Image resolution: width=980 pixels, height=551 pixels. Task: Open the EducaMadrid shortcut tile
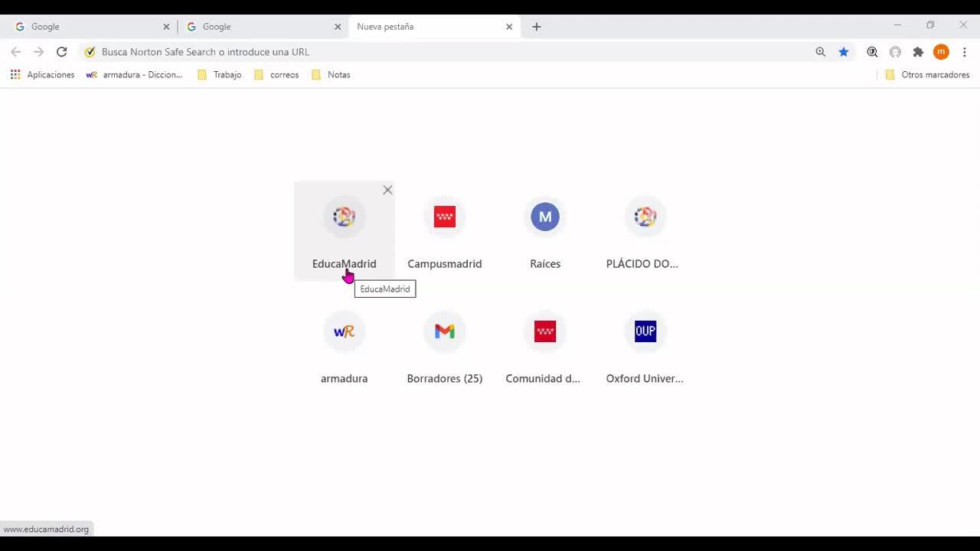pos(345,231)
